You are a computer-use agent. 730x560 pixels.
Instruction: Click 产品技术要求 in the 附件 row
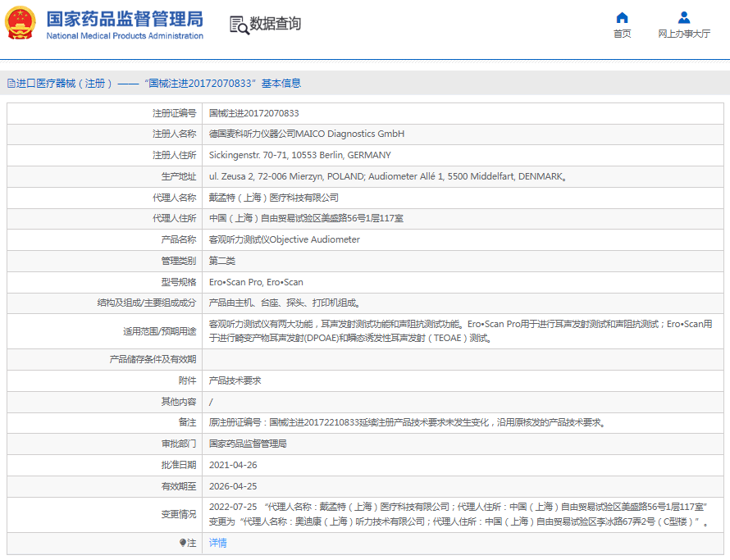235,381
